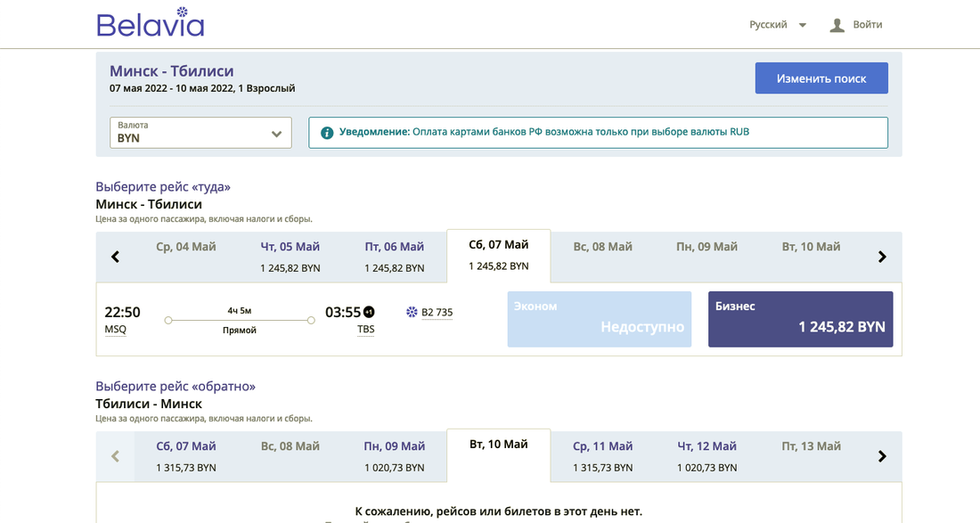Select return date Ср, 11 Май
Image resolution: width=980 pixels, height=523 pixels.
[602, 455]
